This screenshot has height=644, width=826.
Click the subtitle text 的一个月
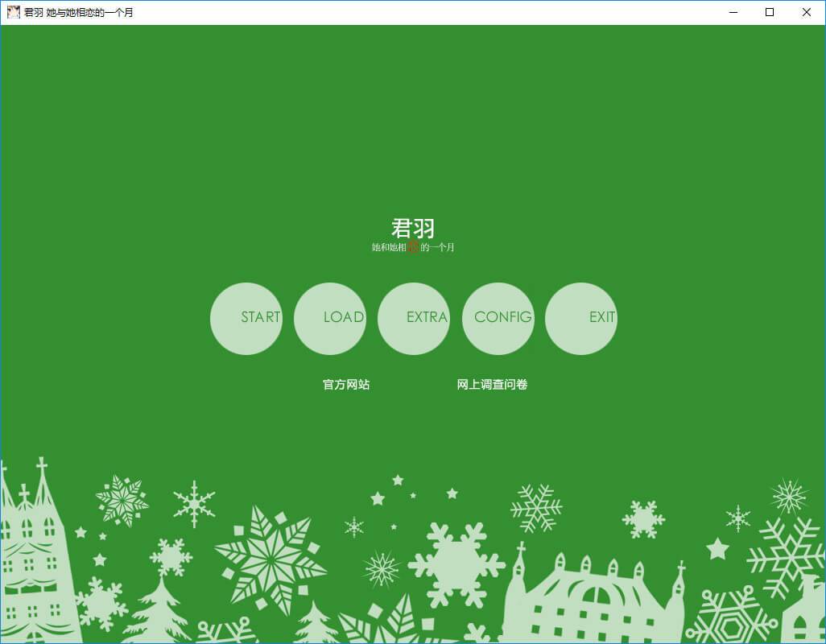pyautogui.click(x=437, y=247)
